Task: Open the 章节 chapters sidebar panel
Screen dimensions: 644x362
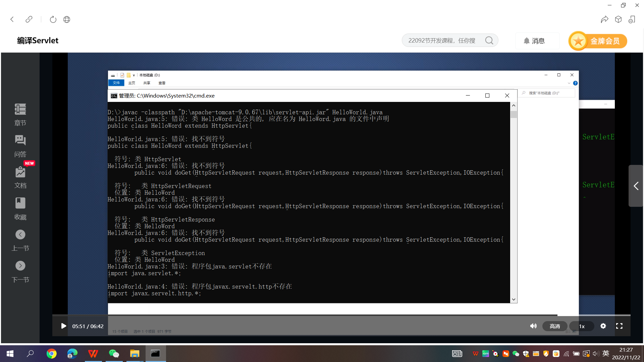Action: pos(20,115)
